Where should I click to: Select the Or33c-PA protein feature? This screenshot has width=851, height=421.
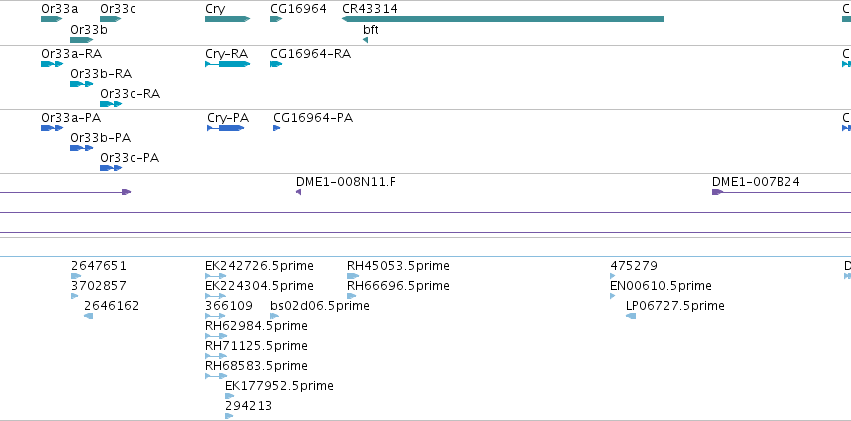[111, 168]
